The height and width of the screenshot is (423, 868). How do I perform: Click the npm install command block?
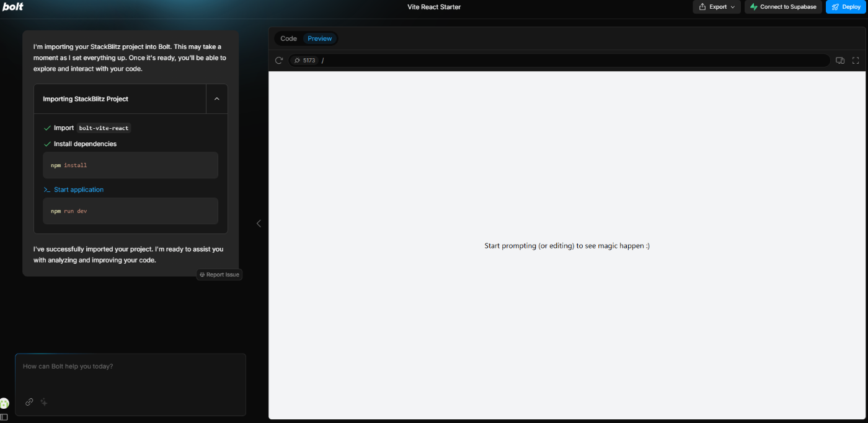130,165
